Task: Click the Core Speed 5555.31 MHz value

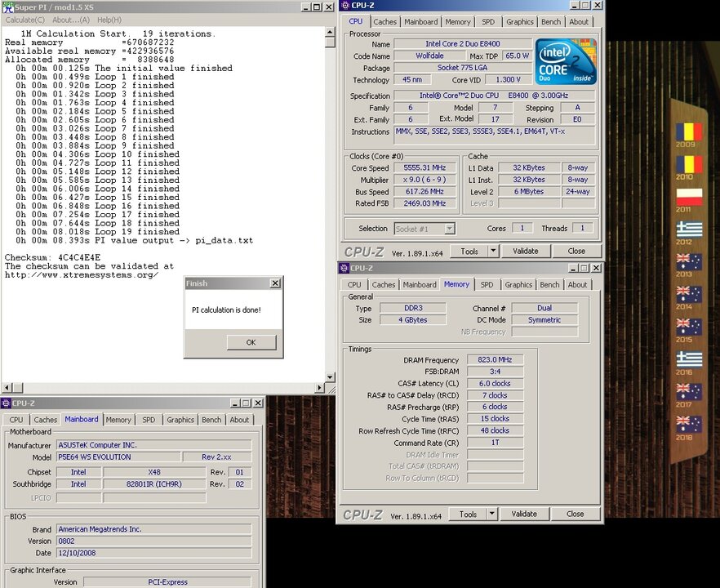Action: point(424,167)
